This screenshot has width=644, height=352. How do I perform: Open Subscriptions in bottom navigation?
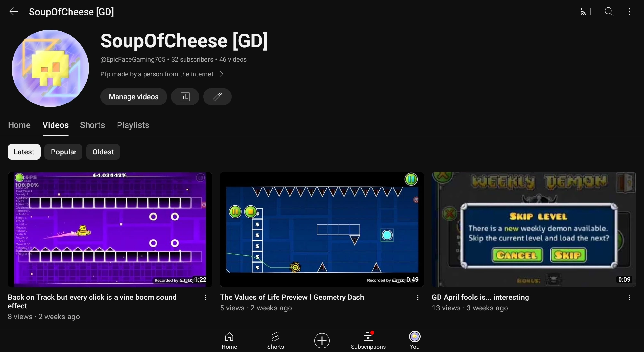click(368, 341)
